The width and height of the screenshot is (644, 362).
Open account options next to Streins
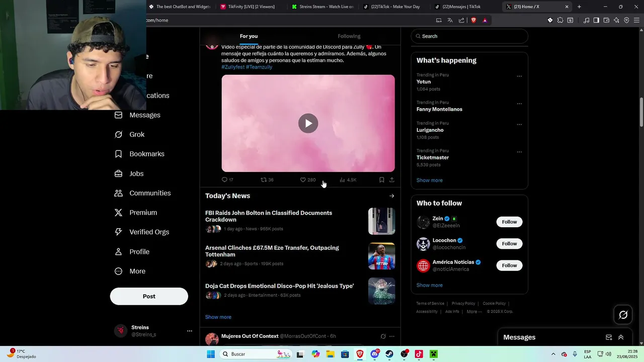coord(190,331)
